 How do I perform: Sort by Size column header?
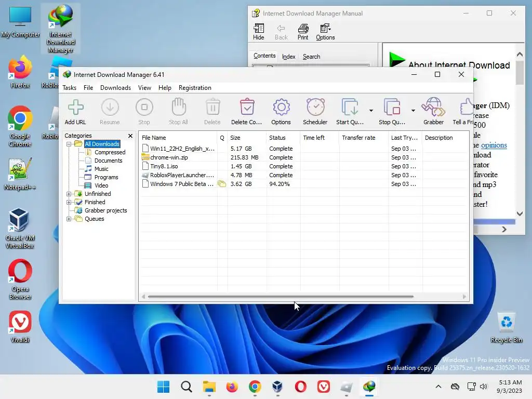[247, 138]
